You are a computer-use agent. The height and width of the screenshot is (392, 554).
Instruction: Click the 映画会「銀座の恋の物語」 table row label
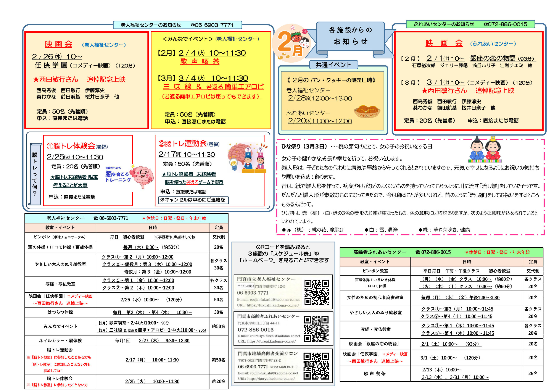tap(375, 344)
